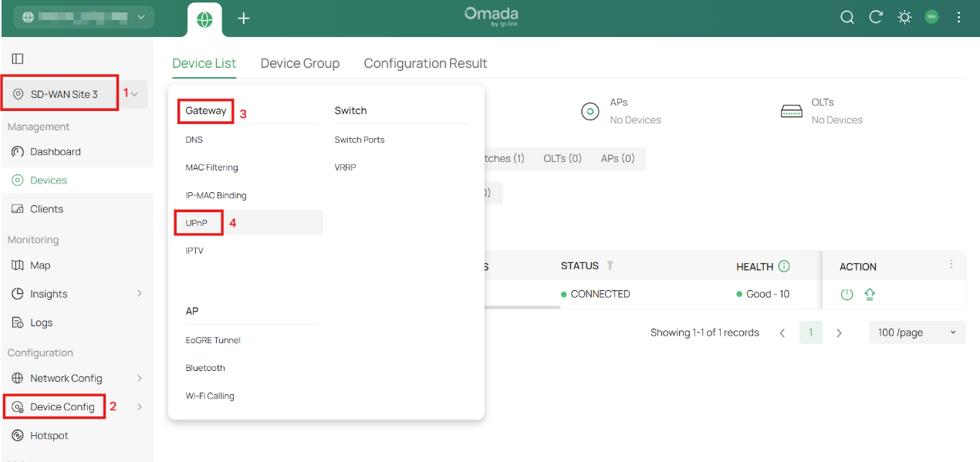
Task: Collapse the sidebar with panel icon
Action: 18,59
